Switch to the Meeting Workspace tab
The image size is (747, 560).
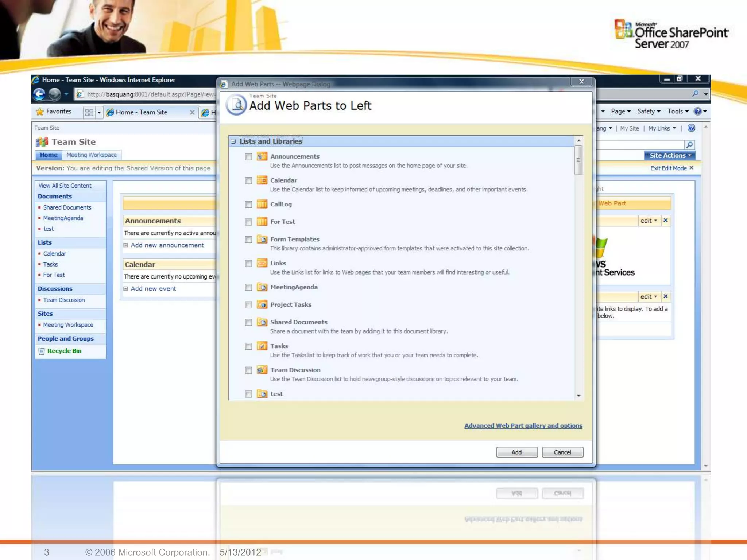[92, 155]
